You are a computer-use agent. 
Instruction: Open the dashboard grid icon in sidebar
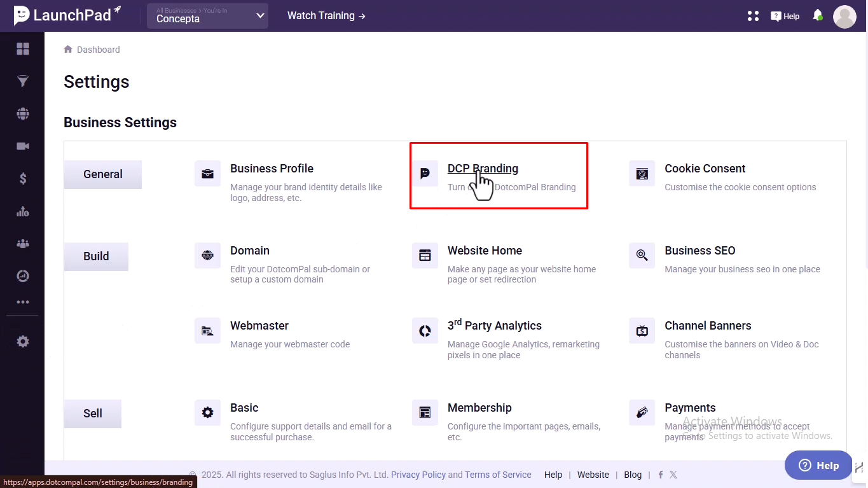click(23, 49)
